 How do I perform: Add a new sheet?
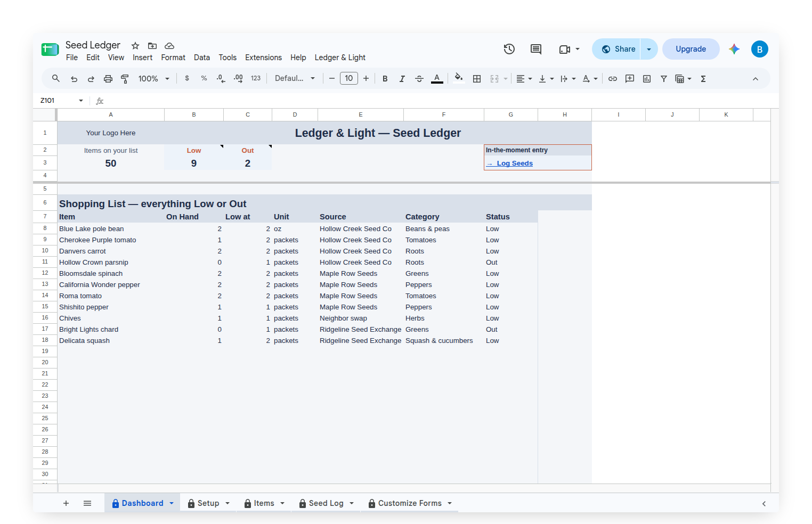click(66, 503)
